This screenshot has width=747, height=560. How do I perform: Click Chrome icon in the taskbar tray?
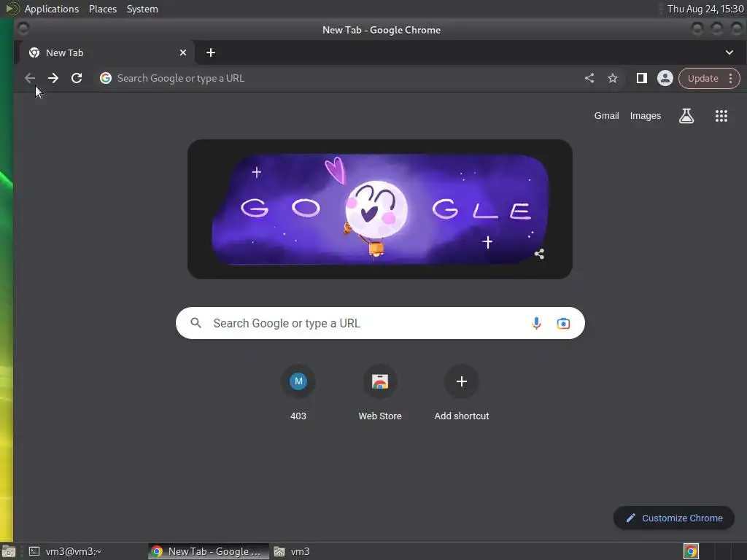[x=691, y=551]
